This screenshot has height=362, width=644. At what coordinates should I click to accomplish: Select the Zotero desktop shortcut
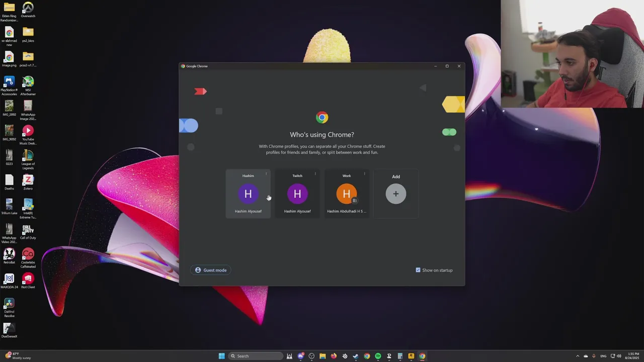(x=28, y=183)
